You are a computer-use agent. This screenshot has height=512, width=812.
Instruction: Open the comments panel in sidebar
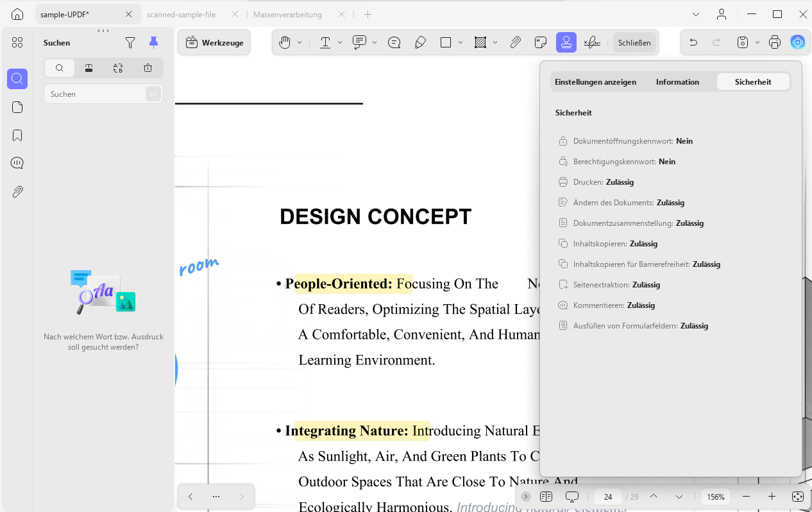point(17,163)
